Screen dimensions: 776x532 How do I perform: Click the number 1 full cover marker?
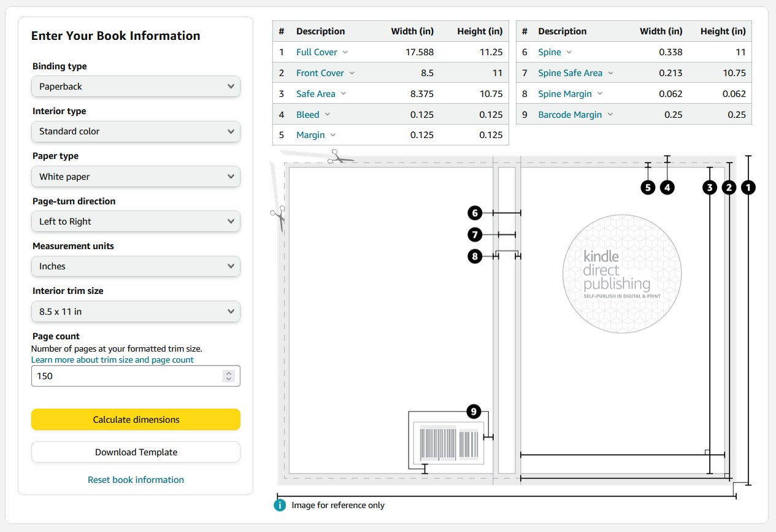pos(748,188)
